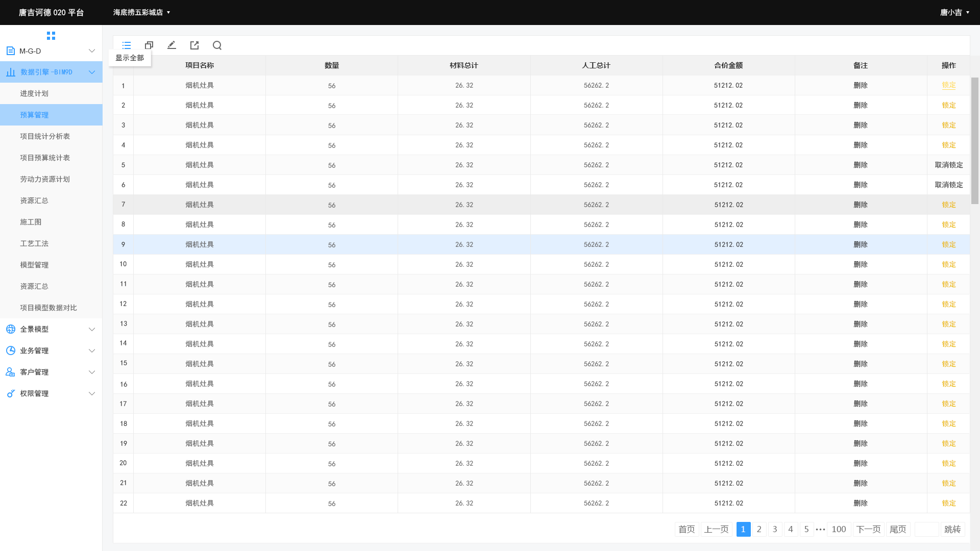Click 上一页 pagination button
The height and width of the screenshot is (551, 980).
(x=717, y=529)
